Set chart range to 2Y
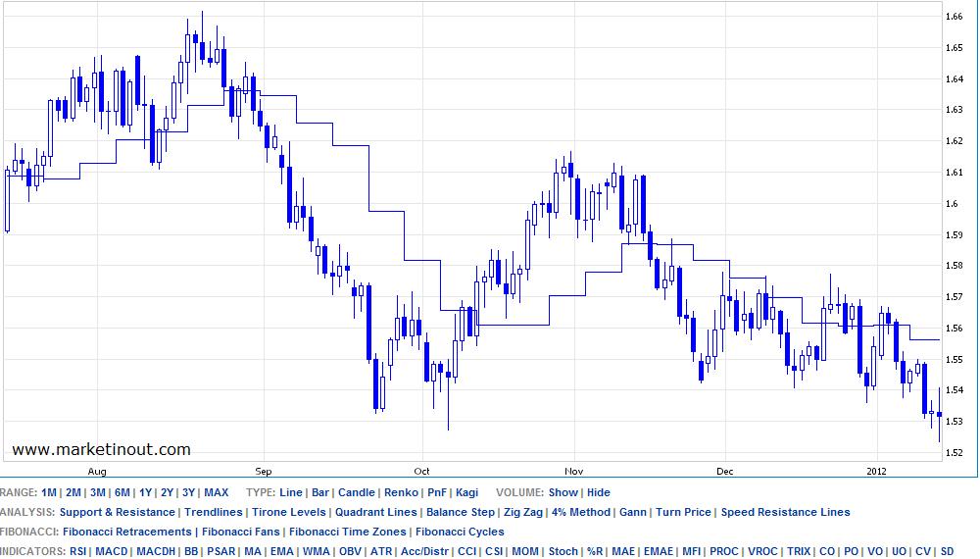 [167, 492]
